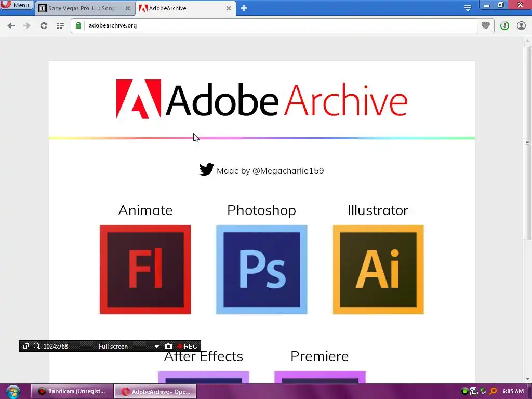
Task: Click the network tray icon
Action: (x=474, y=391)
